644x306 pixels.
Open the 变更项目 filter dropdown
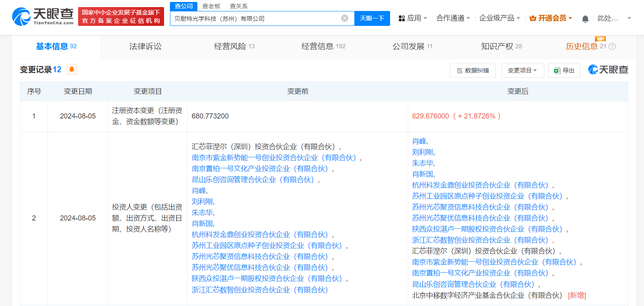click(x=522, y=71)
